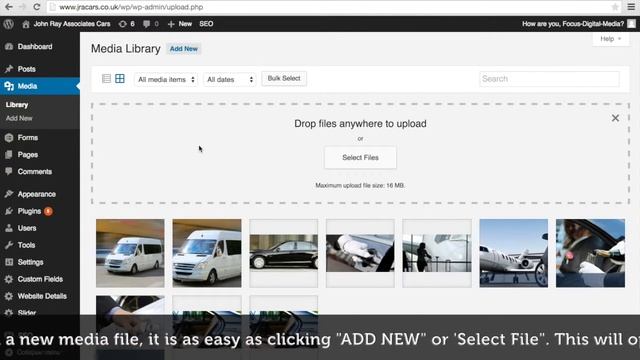Screen dimensions: 640x360
Task: Open the Appearance menu item
Action: click(x=37, y=194)
